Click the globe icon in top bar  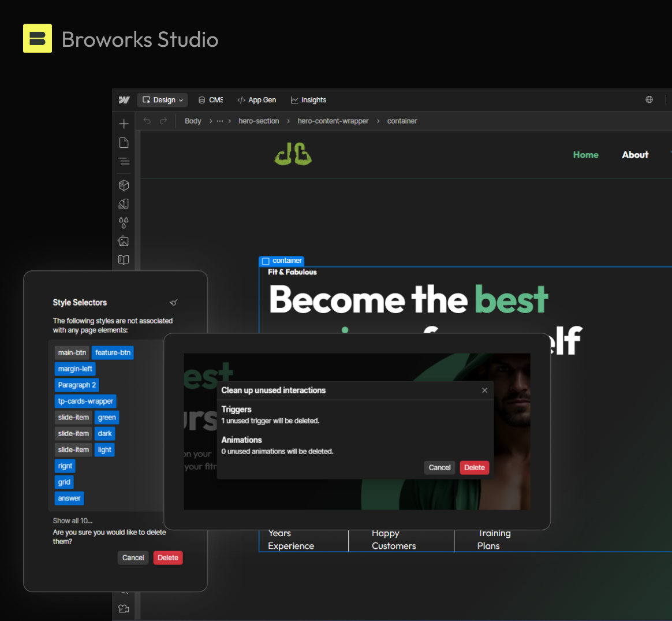pos(649,99)
